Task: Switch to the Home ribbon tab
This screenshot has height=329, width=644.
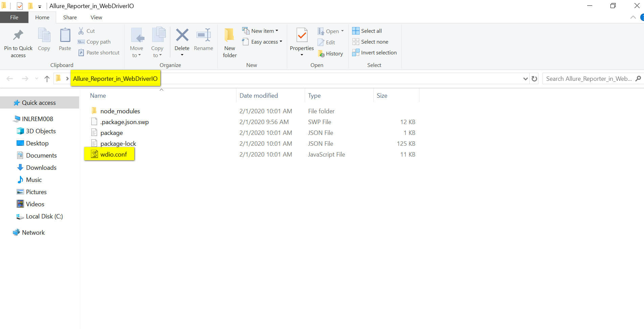Action: tap(42, 17)
